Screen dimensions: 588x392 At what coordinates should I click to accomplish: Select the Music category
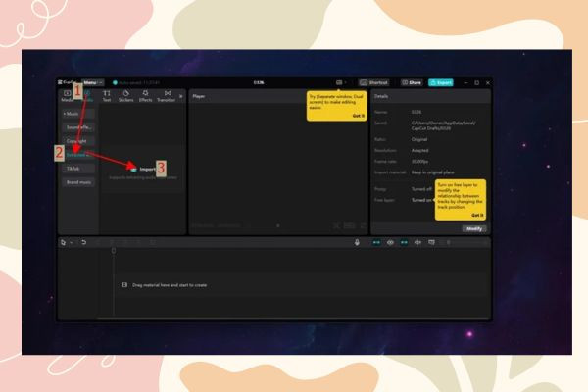click(x=78, y=114)
